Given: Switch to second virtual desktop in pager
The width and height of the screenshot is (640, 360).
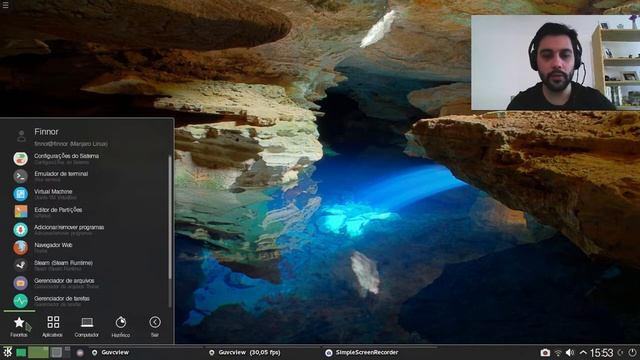Looking at the screenshot, I should [x=38, y=352].
